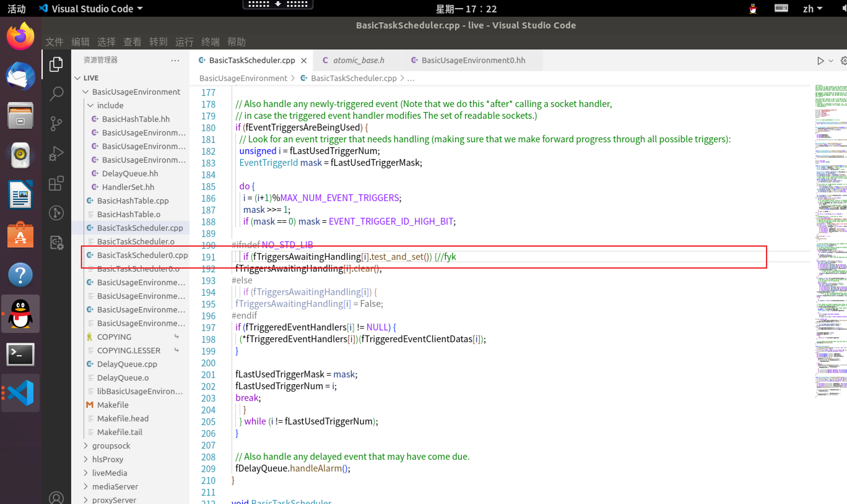Viewport: 847px width, 504px height.
Task: Open the Source Control view
Action: pyautogui.click(x=56, y=123)
